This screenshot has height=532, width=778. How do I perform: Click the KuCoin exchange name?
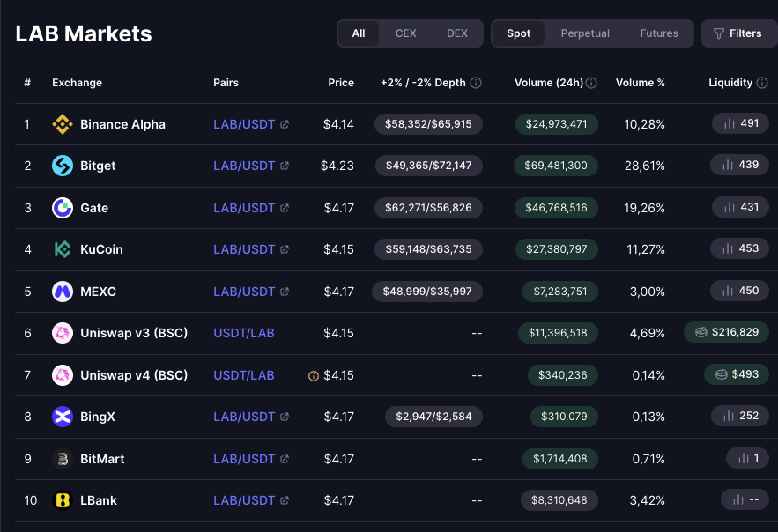[101, 249]
